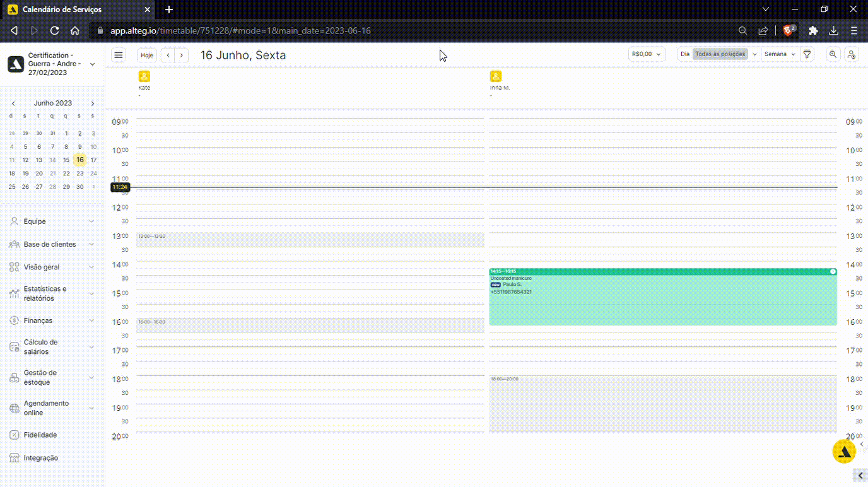Click phone number +5511987654321
The height and width of the screenshot is (487, 868).
pyautogui.click(x=511, y=292)
